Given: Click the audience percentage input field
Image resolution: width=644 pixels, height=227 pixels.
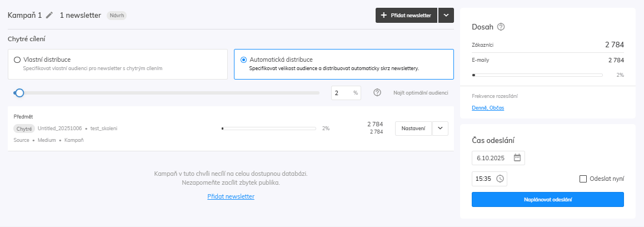Looking at the screenshot, I should pyautogui.click(x=341, y=93).
